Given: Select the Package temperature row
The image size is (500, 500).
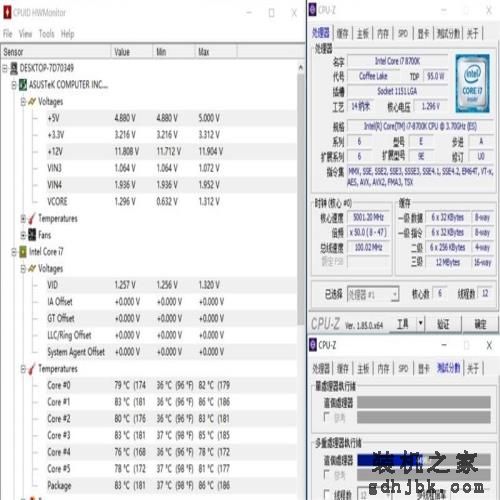Looking at the screenshot, I should 171,485.
